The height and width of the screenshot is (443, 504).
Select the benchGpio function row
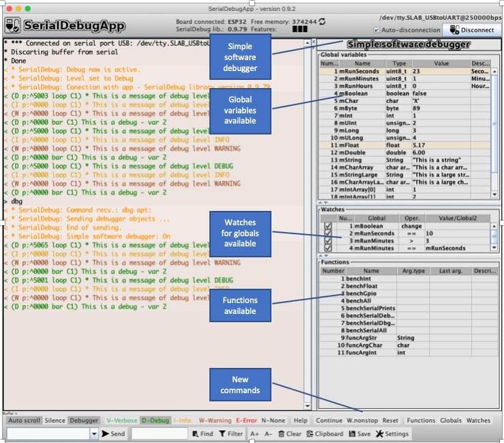(x=361, y=294)
